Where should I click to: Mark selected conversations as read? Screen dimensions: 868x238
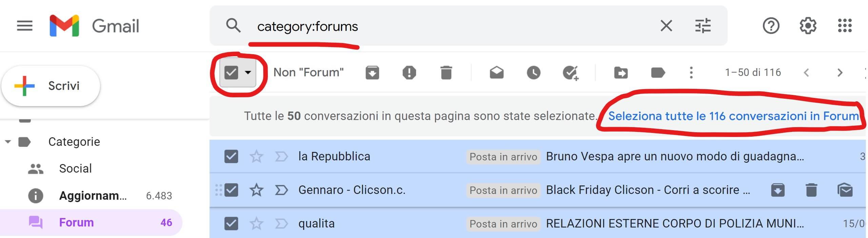[496, 73]
